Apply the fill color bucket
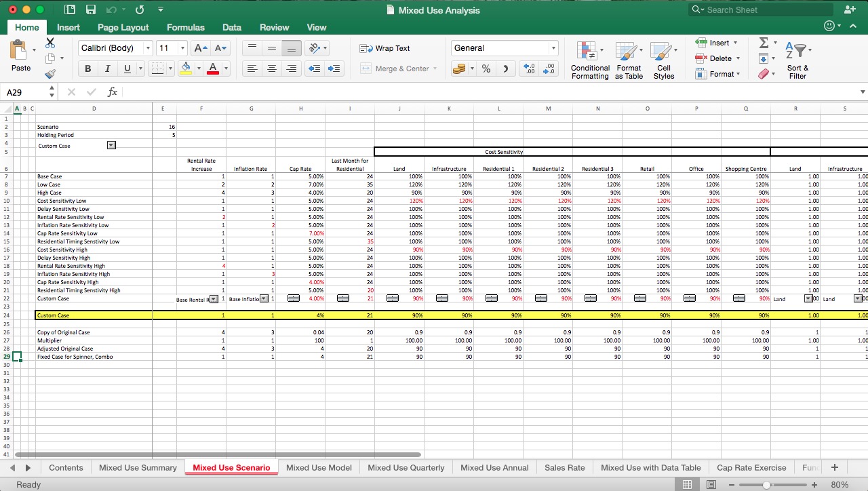Image resolution: width=868 pixels, height=491 pixels. [x=185, y=68]
